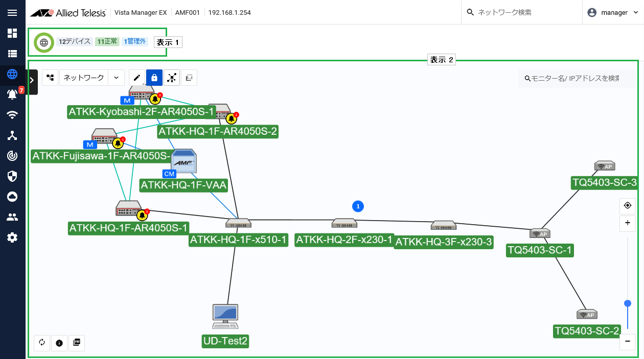Click the multi-select button in map toolbar
Image resolution: width=644 pixels, height=359 pixels.
[x=189, y=78]
